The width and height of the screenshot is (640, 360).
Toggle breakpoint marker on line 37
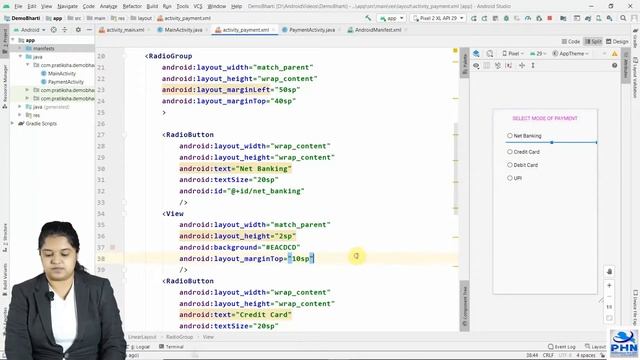pyautogui.click(x=113, y=247)
